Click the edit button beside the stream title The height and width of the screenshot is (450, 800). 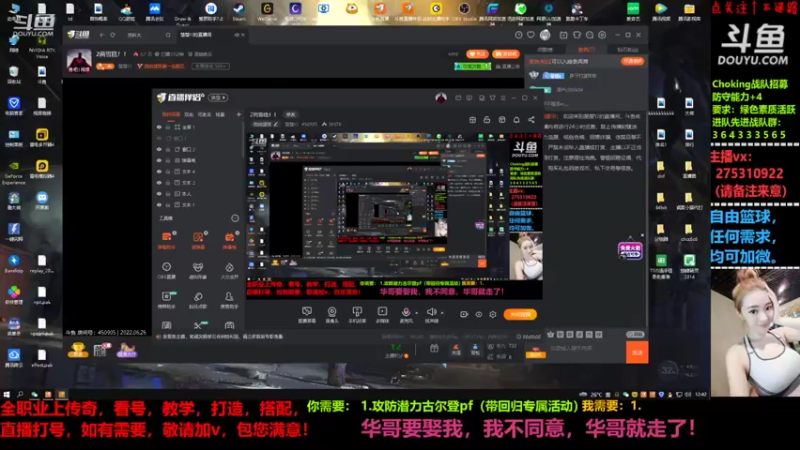pyautogui.click(x=290, y=115)
